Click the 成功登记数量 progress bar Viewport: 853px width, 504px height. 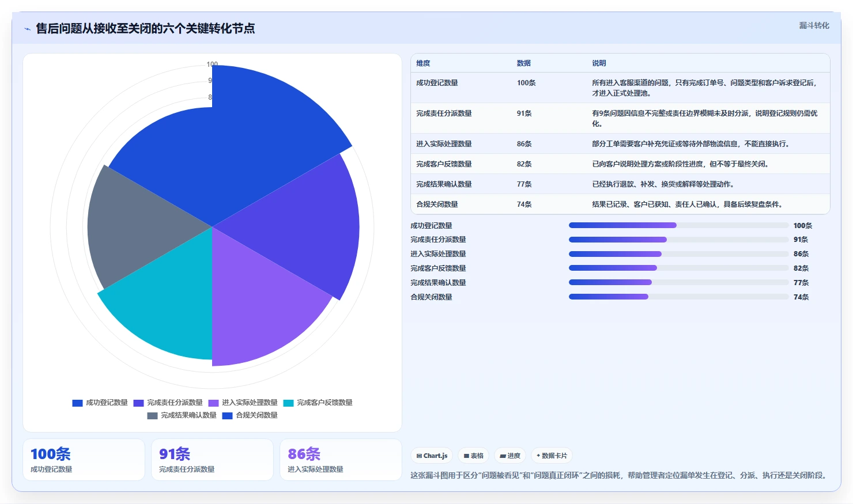click(678, 225)
